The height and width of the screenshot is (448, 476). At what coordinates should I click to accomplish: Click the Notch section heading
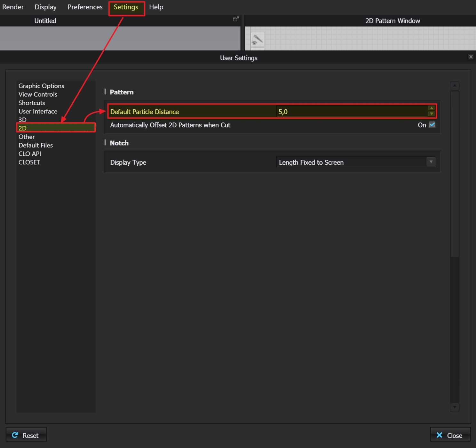[x=119, y=143]
